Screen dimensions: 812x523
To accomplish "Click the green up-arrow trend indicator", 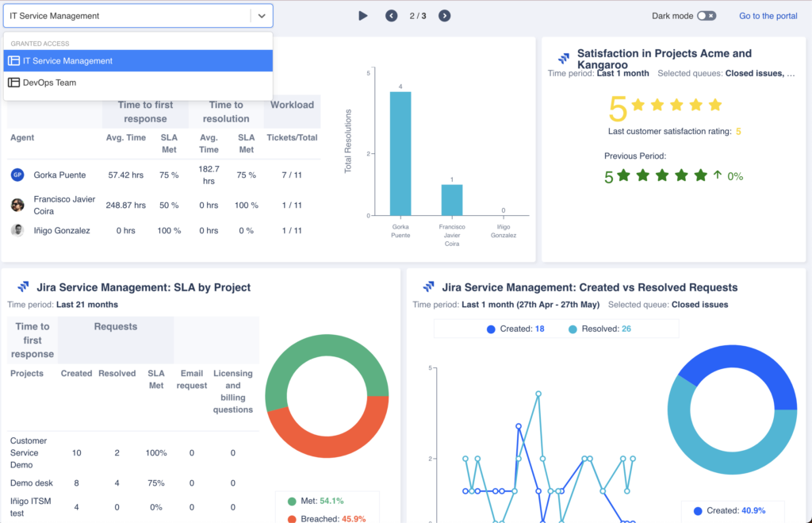I will tap(717, 175).
